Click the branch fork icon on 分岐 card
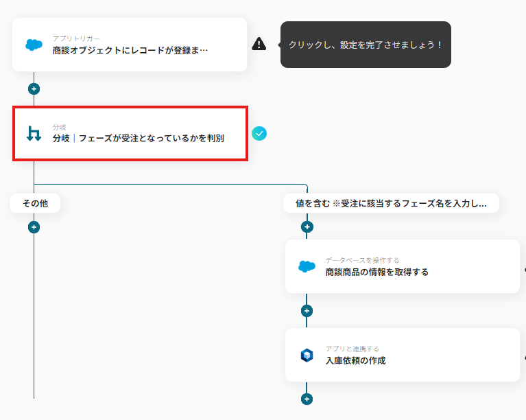Viewport: 526px width, 420px height. tap(34, 134)
